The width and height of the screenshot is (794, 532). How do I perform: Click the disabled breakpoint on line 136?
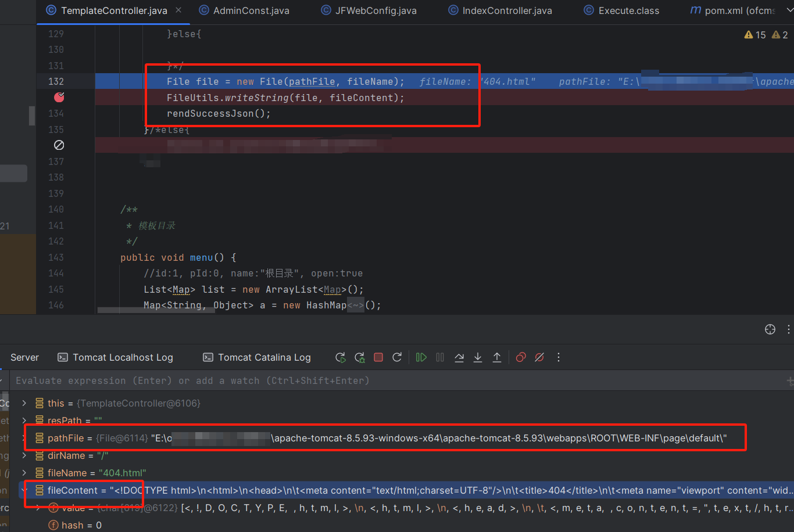pos(59,145)
